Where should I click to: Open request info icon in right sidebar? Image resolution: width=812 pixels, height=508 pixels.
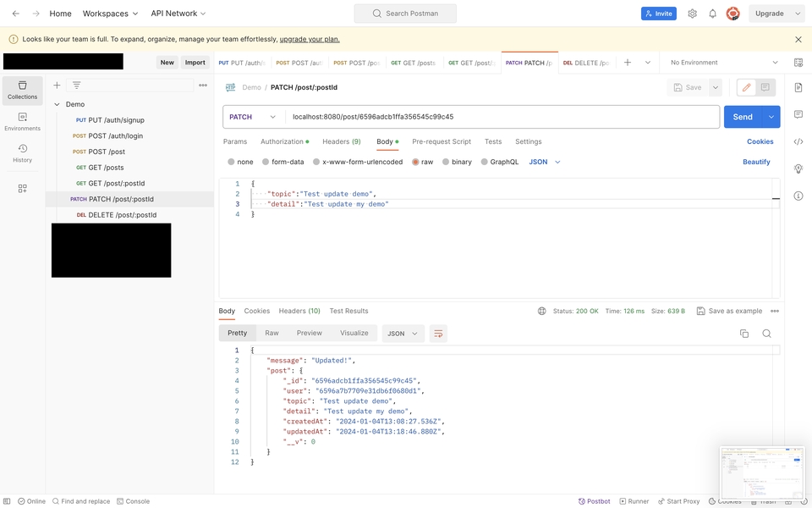point(798,196)
